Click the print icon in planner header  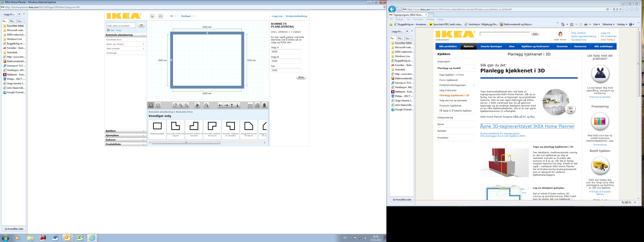pos(161,16)
